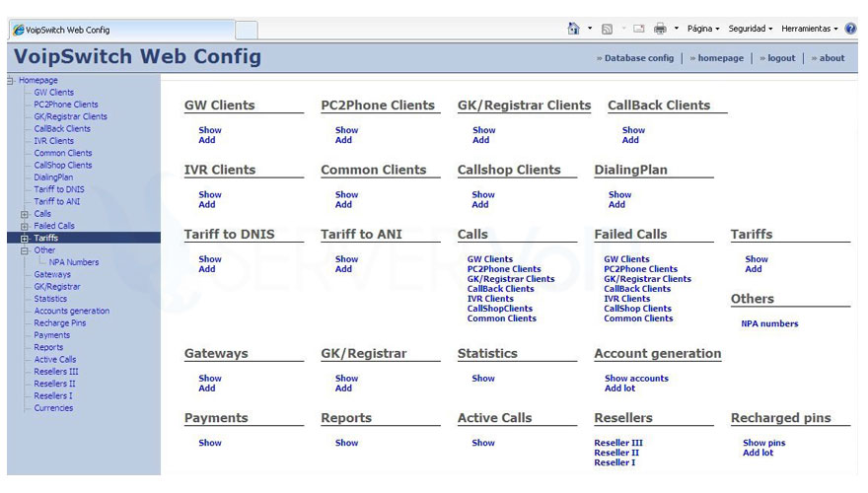
Task: Open a new blank browser tab
Action: (x=247, y=30)
